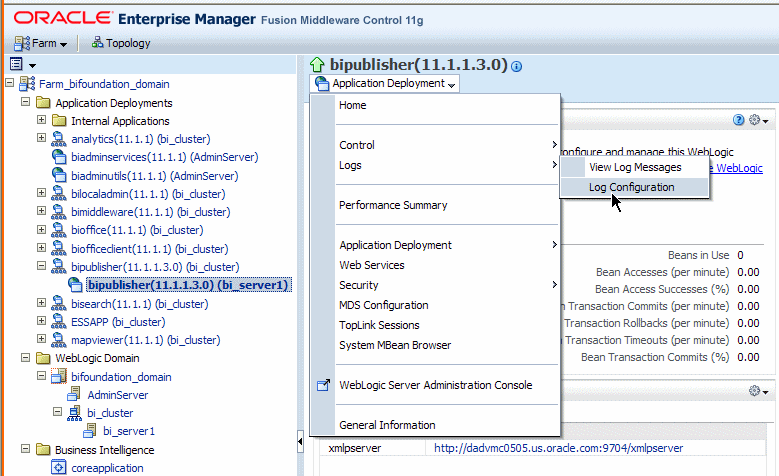Image resolution: width=779 pixels, height=476 pixels.
Task: Open the Application Deployment dropdown menu
Action: click(385, 83)
